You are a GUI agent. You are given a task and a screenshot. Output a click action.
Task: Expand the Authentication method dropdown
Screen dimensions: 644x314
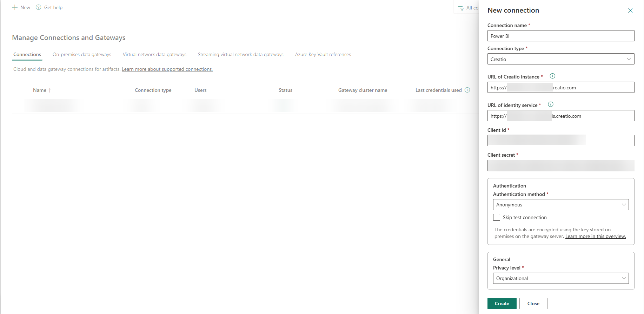pyautogui.click(x=561, y=205)
